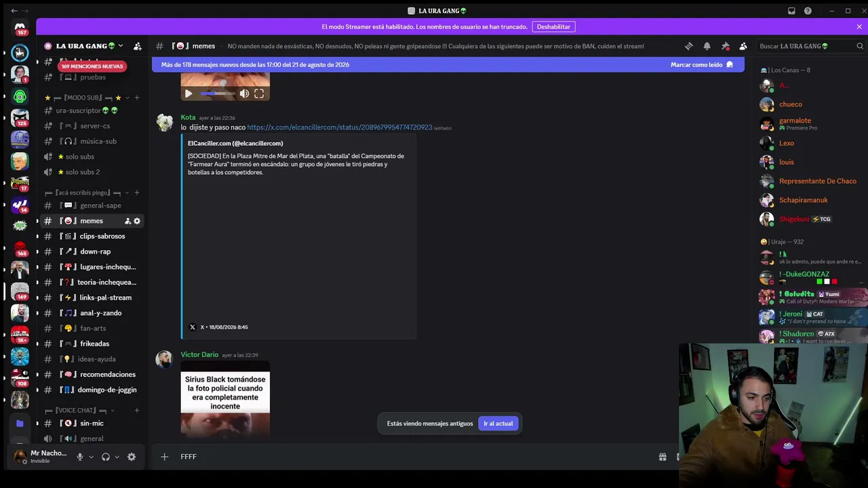Click the invite members icon beside server name
This screenshot has width=868, height=488.
(x=138, y=46)
